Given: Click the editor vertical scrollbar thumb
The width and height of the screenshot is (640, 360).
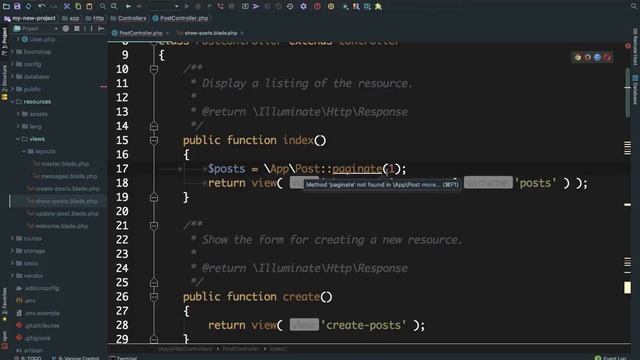Looking at the screenshot, I should pyautogui.click(x=628, y=92).
